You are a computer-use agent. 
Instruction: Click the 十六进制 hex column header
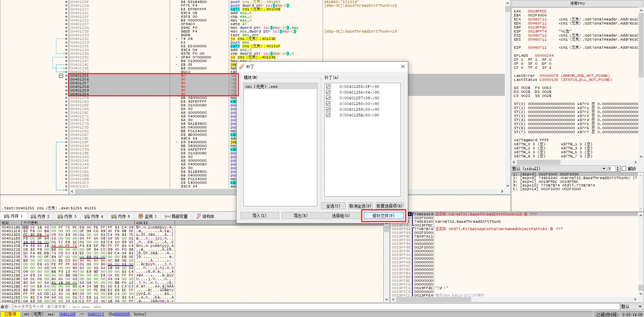click(x=78, y=223)
